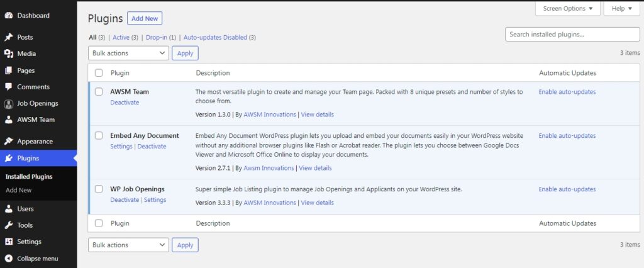Click the Settings sliders icon
644x268 pixels.
(x=9, y=242)
